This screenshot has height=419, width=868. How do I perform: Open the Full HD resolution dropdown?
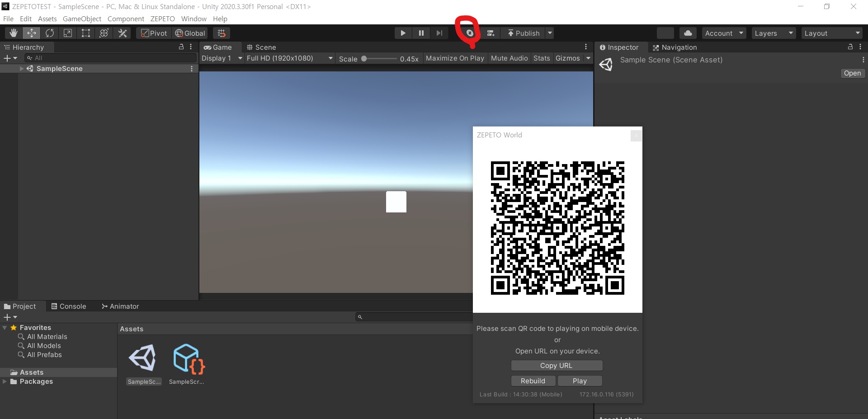point(290,58)
